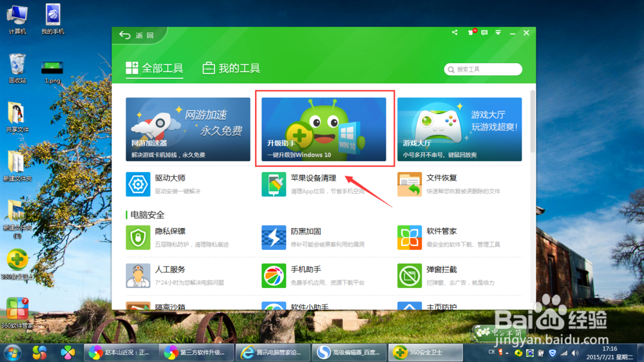Launch 隐私保镖 shield icon
644x362 pixels.
pyautogui.click(x=138, y=238)
